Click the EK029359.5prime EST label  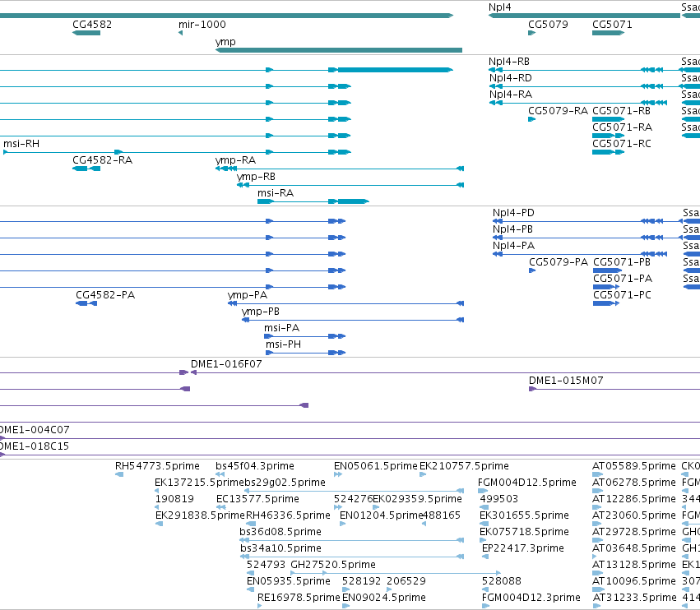coord(417,499)
